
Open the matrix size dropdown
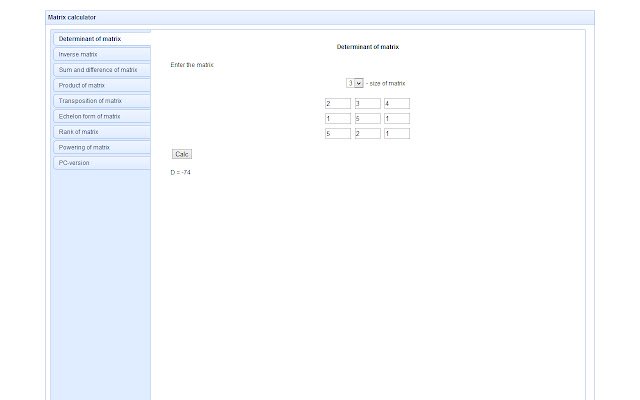(355, 83)
